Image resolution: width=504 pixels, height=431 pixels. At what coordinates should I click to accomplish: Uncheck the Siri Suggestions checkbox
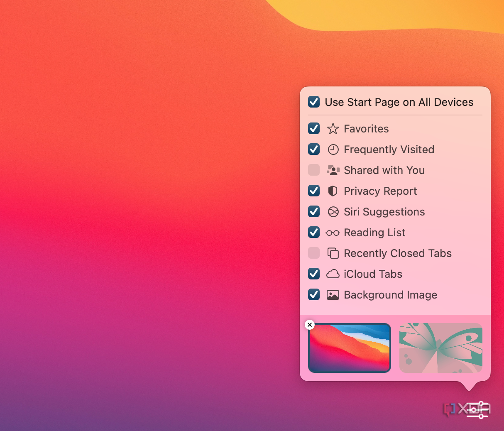coord(314,211)
